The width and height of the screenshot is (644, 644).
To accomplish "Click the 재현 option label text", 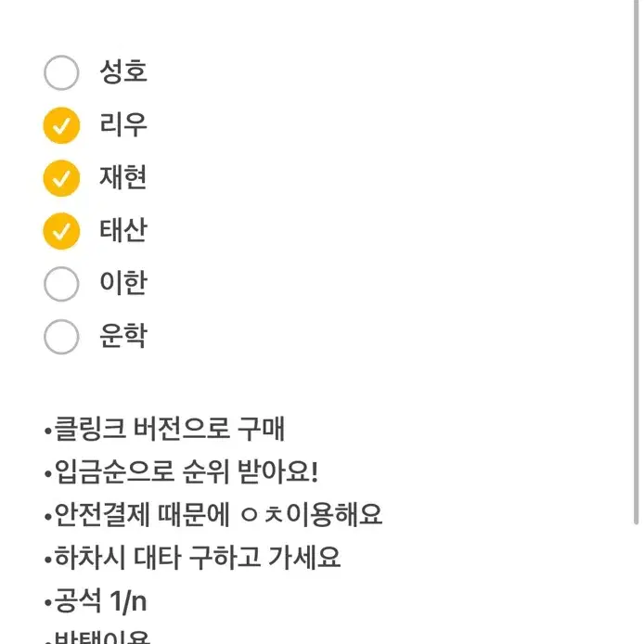I will [x=123, y=177].
